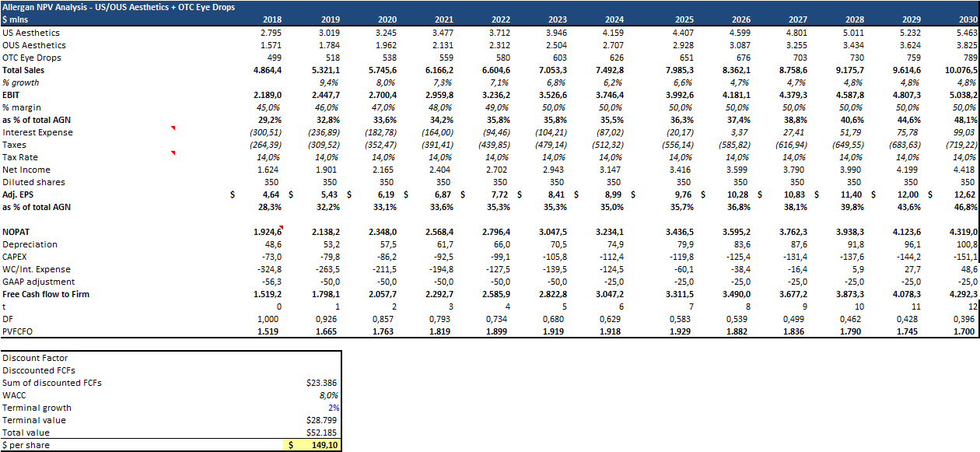Select the Total value $52.185 cell
The height and width of the screenshot is (452, 980).
pyautogui.click(x=323, y=432)
